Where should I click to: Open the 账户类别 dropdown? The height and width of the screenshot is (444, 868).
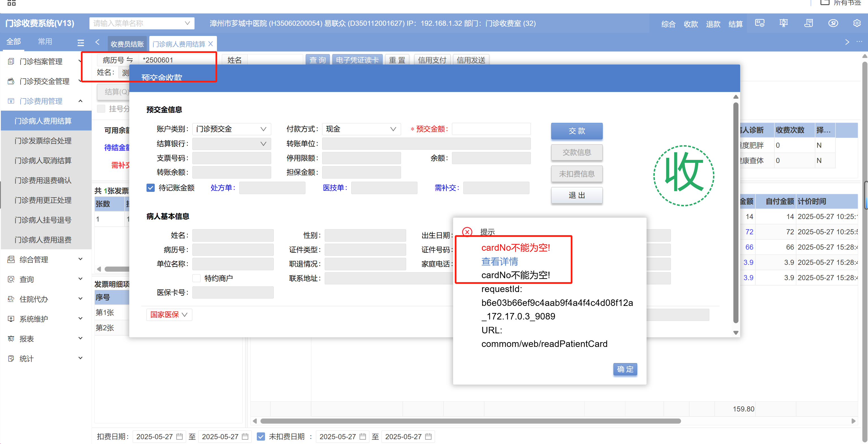[231, 129]
